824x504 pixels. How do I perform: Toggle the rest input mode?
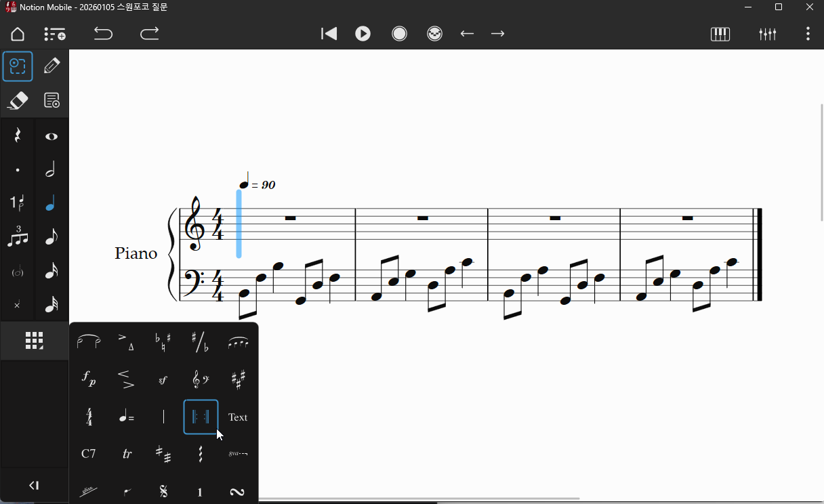18,135
